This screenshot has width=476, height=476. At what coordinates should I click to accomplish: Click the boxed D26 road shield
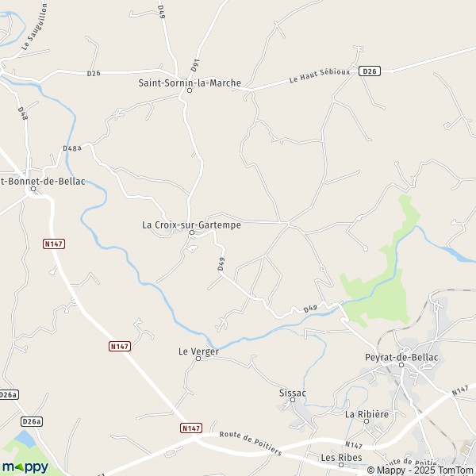click(370, 71)
